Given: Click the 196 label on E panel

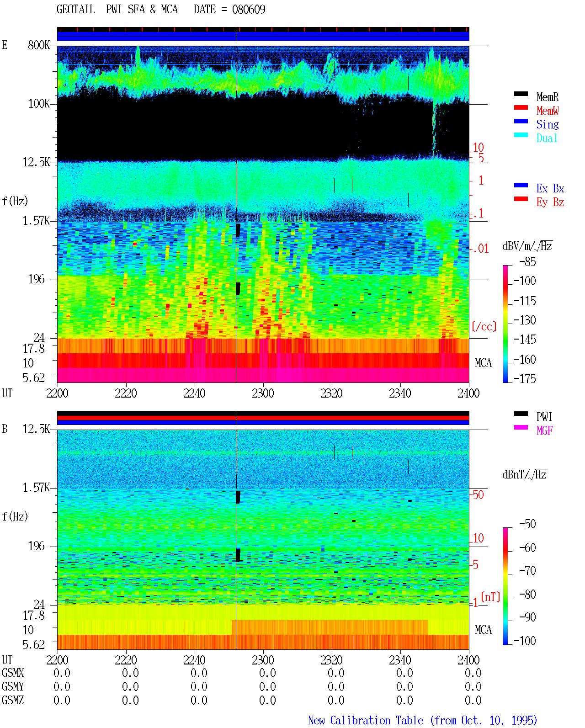Looking at the screenshot, I should click(37, 279).
